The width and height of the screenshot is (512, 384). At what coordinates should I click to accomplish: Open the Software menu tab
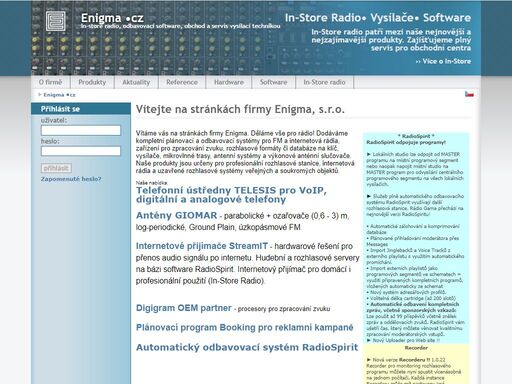tap(273, 82)
